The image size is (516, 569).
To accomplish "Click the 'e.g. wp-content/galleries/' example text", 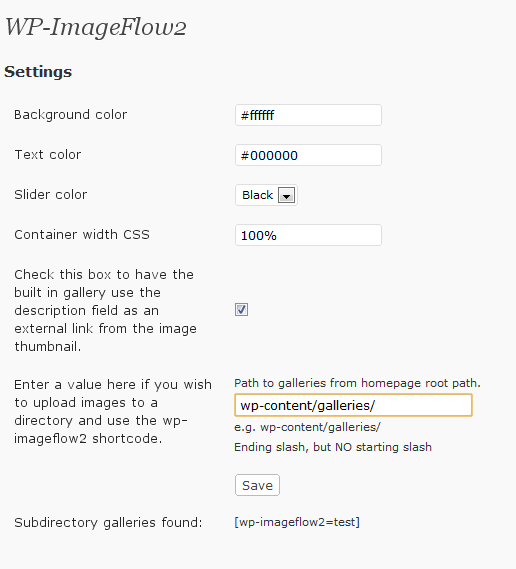I will [x=307, y=427].
